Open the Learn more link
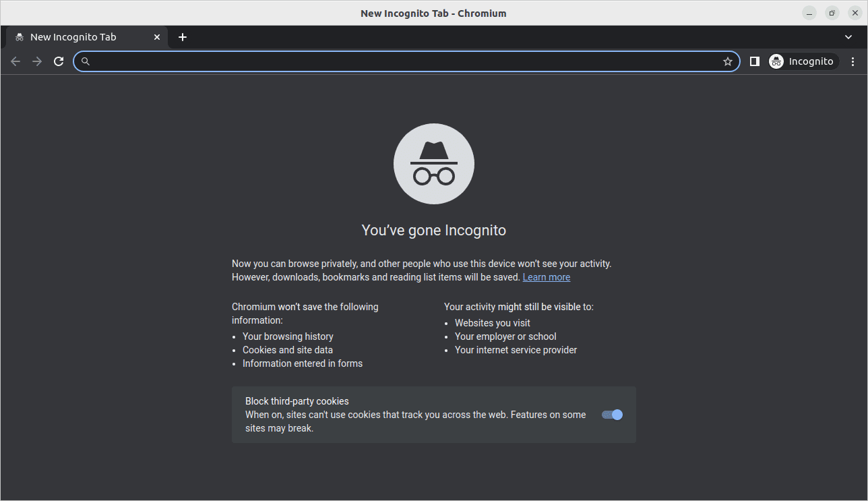This screenshot has height=501, width=868. pyautogui.click(x=546, y=276)
